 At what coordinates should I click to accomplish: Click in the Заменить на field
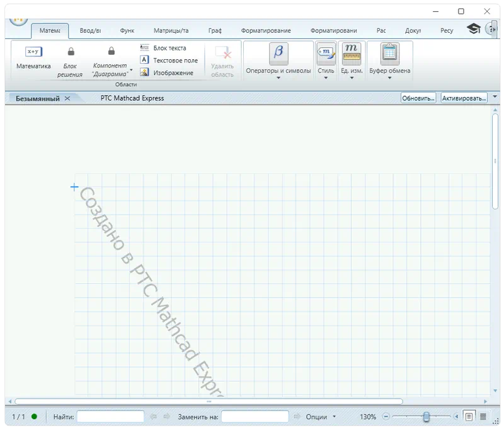tap(255, 417)
